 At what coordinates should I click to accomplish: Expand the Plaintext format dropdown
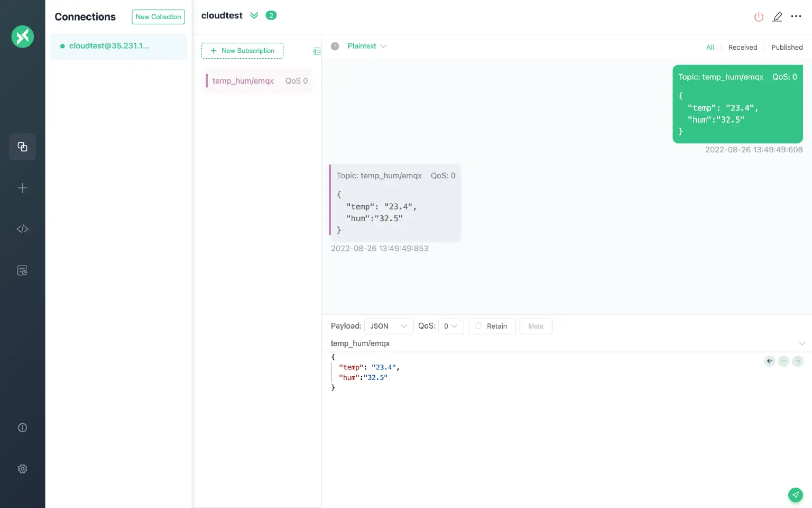367,46
